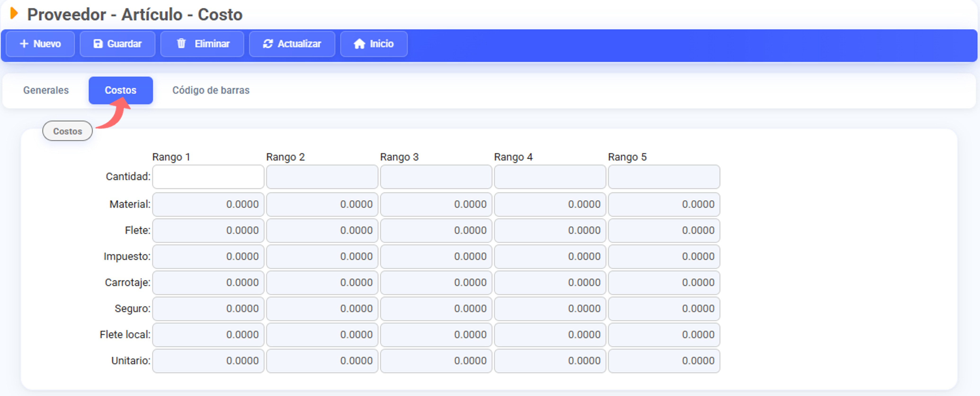980x396 pixels.
Task: Click the Costos section pill label
Action: 67,131
